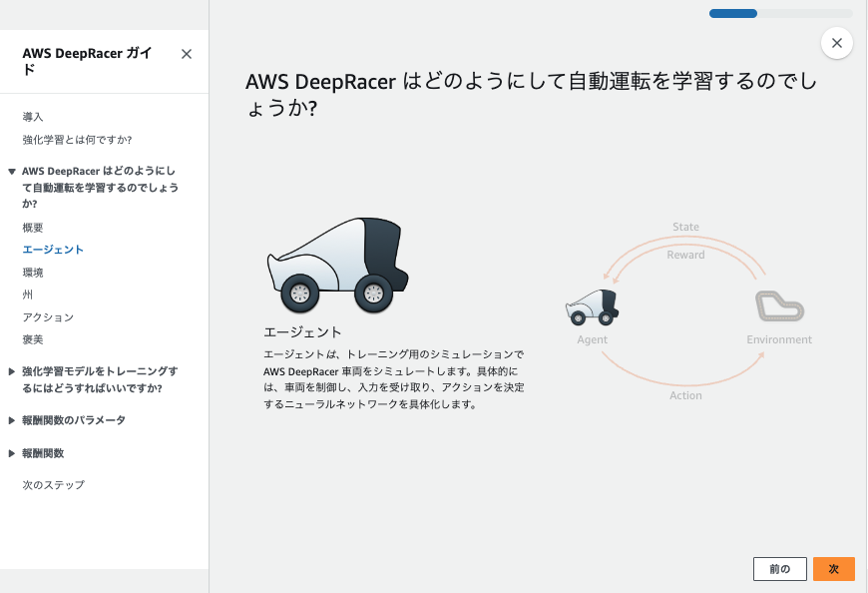
Task: Click the Action label below the diagram
Action: coord(685,395)
